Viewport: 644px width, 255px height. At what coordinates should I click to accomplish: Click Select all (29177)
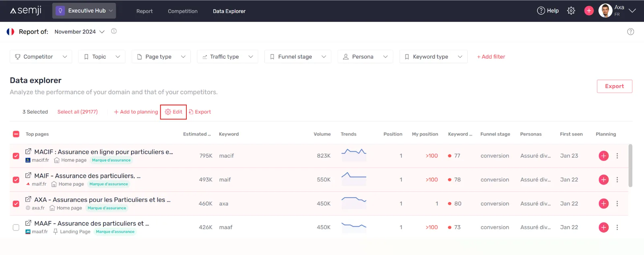78,112
